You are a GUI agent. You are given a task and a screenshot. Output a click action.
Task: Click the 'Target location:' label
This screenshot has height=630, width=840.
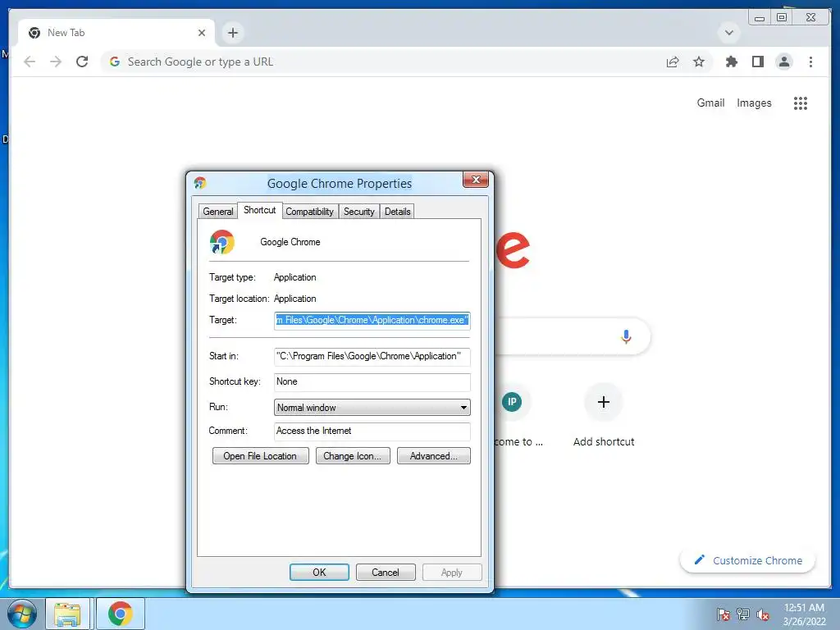[239, 299]
